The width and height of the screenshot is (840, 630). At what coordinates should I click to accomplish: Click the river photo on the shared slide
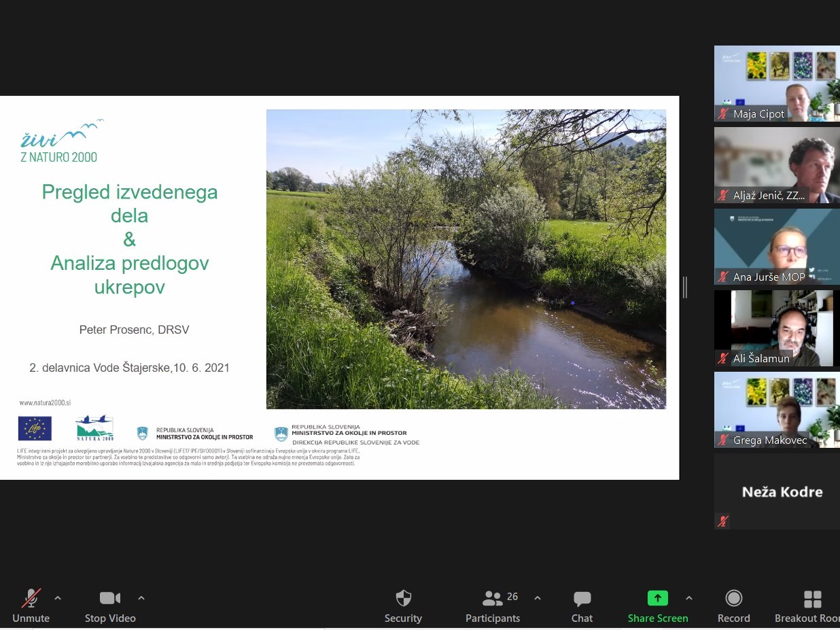466,259
